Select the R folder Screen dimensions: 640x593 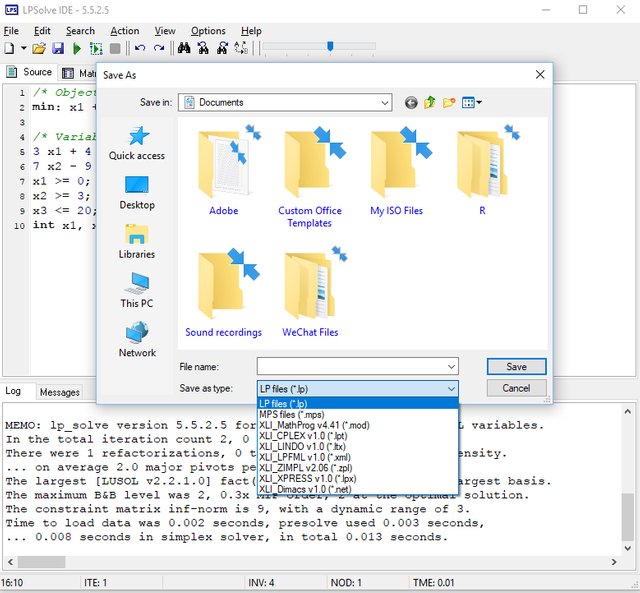(x=482, y=171)
